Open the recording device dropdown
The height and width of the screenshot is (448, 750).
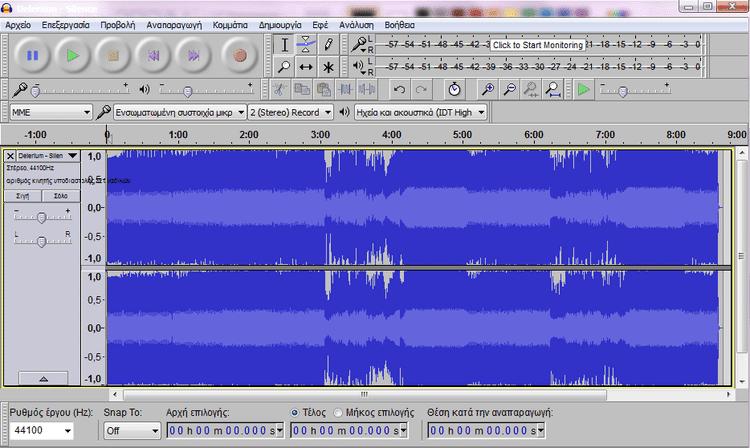click(180, 112)
